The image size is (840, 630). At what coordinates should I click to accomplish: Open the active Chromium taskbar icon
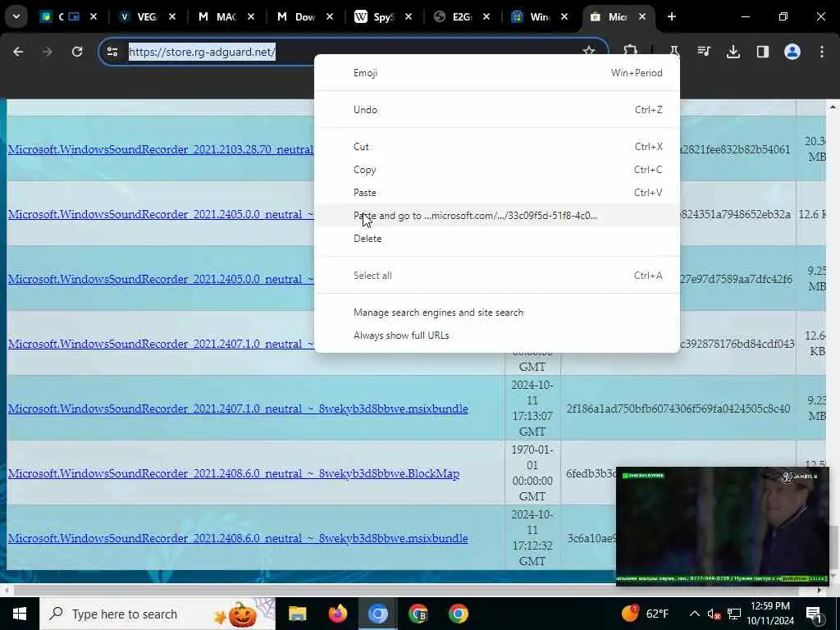[377, 614]
